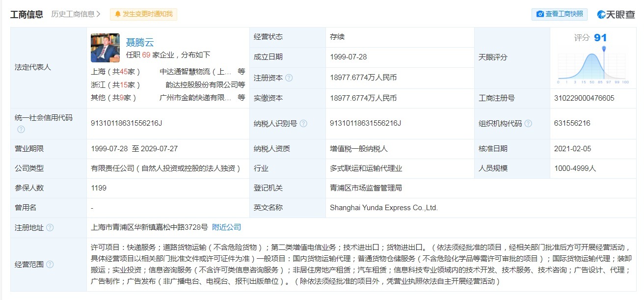The width and height of the screenshot is (644, 300).
Task: Click help icon under 统一社会信用代码
Action: [21, 130]
